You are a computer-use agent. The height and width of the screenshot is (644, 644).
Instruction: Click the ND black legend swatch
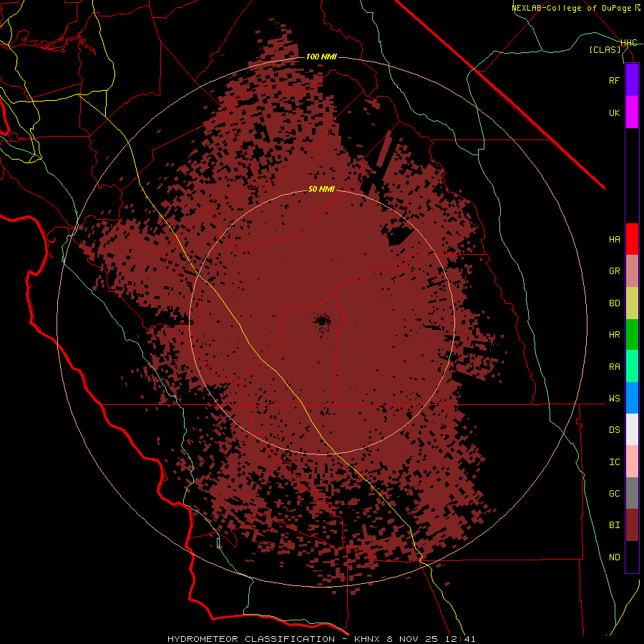tap(632, 557)
